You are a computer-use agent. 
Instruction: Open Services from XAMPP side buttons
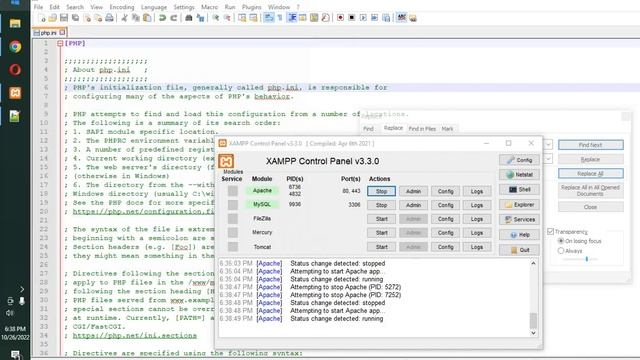[519, 220]
